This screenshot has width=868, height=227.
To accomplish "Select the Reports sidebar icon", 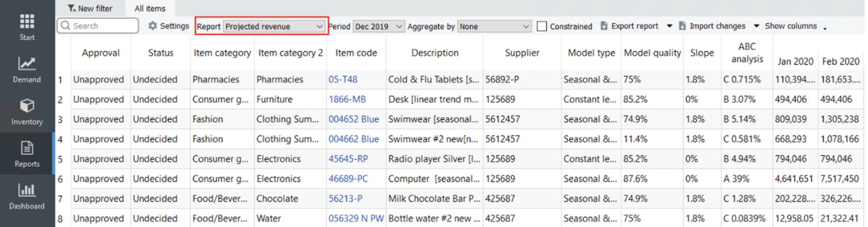I will 27,154.
